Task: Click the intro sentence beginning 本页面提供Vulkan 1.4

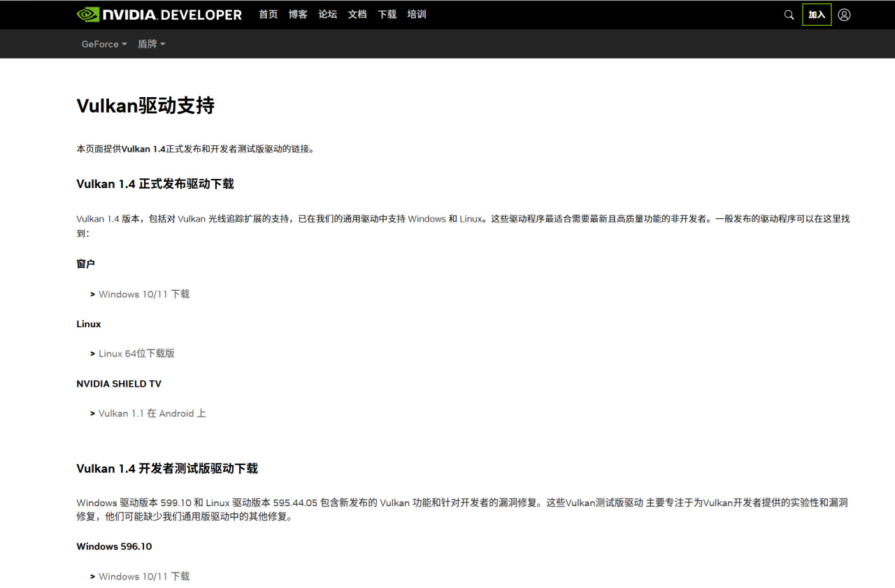Action: point(195,149)
